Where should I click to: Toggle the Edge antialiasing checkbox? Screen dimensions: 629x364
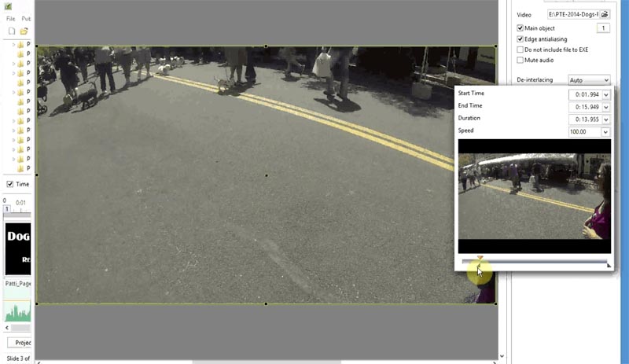click(x=520, y=39)
